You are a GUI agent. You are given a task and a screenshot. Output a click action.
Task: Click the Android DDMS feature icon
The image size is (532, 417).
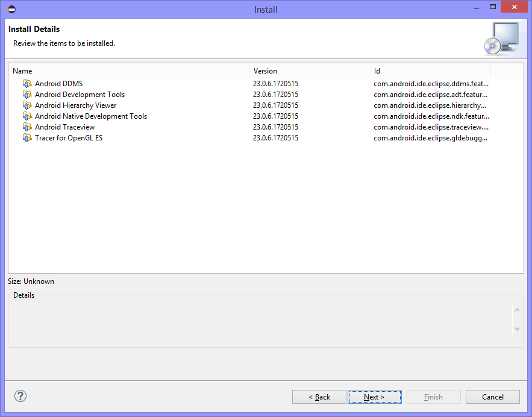coord(27,84)
